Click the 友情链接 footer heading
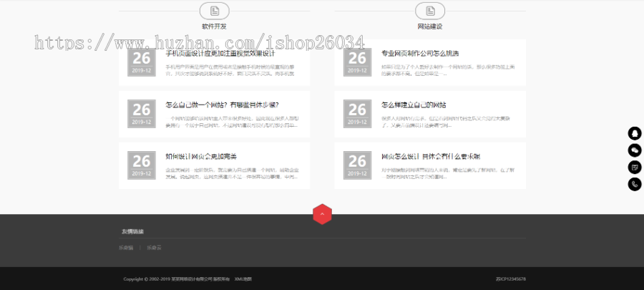The height and width of the screenshot is (290, 644). [132, 232]
